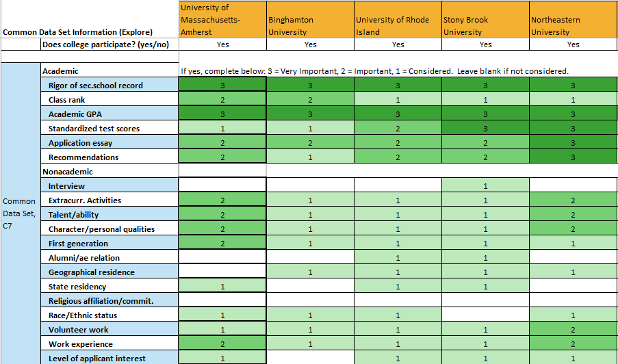The image size is (618, 364).
Task: Select Level of applicant interest value for Stony Brook
Action: 485,359
